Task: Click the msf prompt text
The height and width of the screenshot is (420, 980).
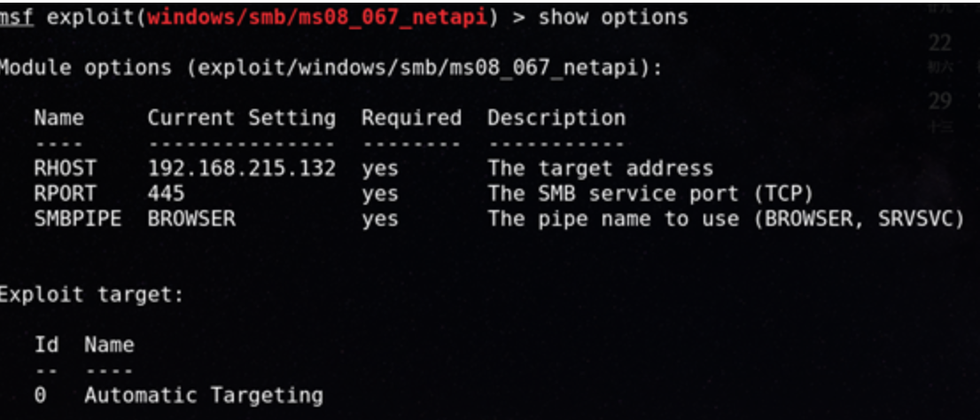Action: pos(18,17)
